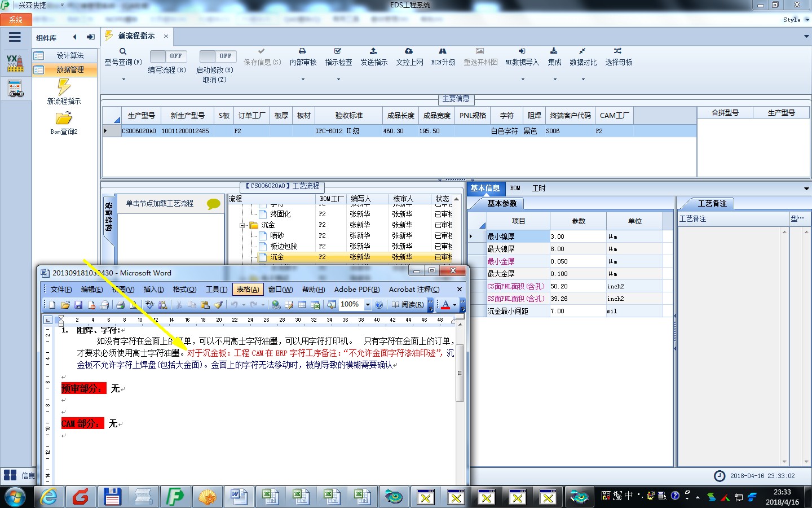
Task: Open the Word zoom 100% dropdown
Action: pyautogui.click(x=368, y=305)
